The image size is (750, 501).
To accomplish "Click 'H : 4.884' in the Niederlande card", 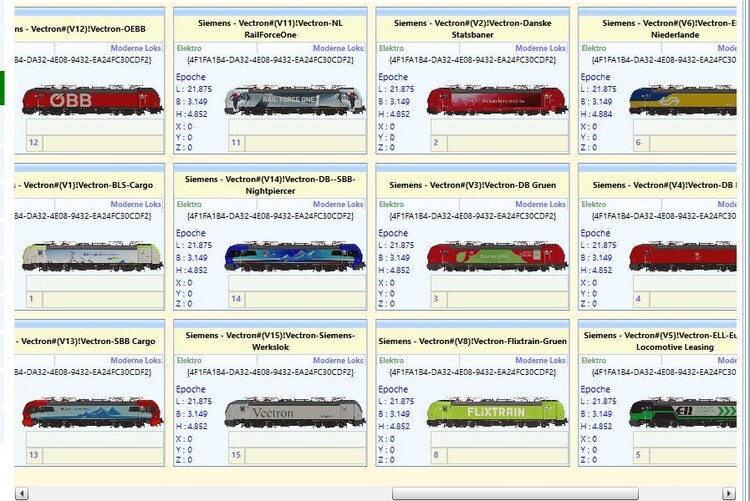I will tap(596, 114).
